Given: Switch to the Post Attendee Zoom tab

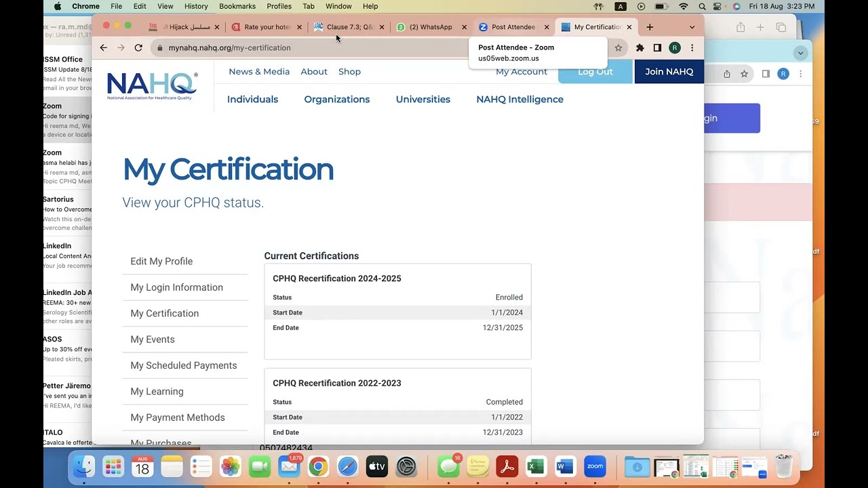Looking at the screenshot, I should click(x=513, y=27).
